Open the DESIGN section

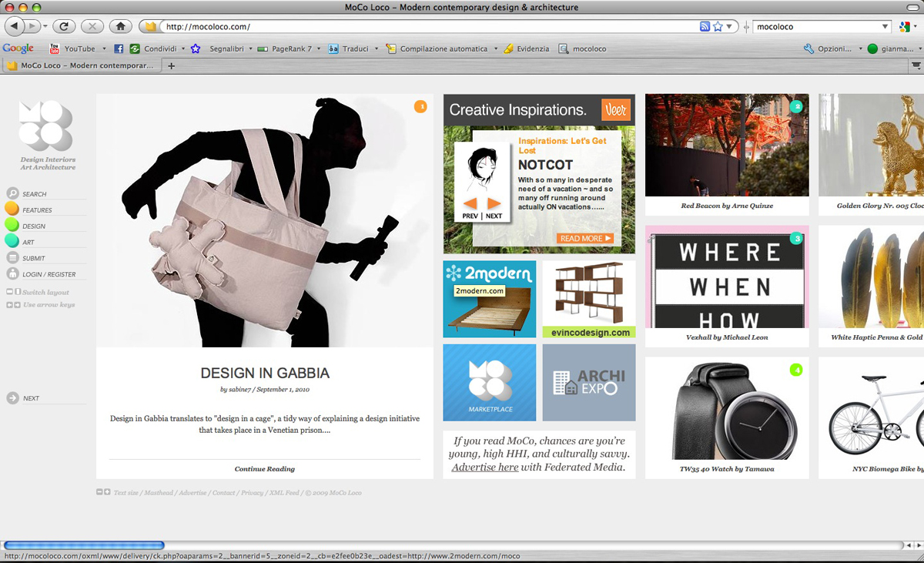[x=25, y=226]
